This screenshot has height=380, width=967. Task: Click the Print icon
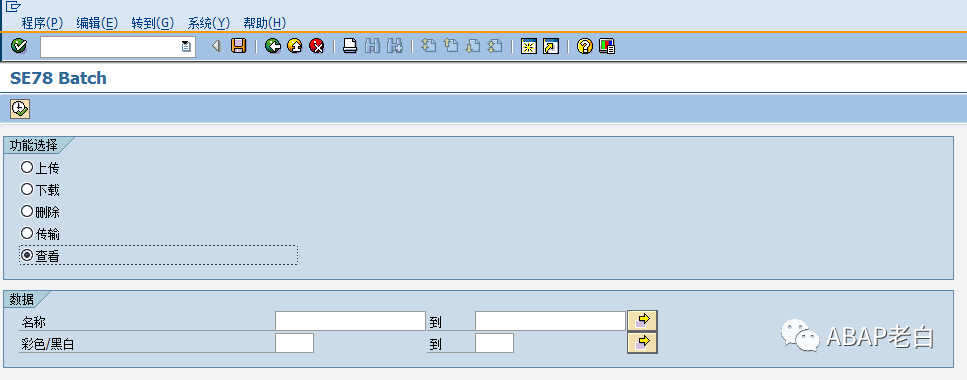pos(350,46)
